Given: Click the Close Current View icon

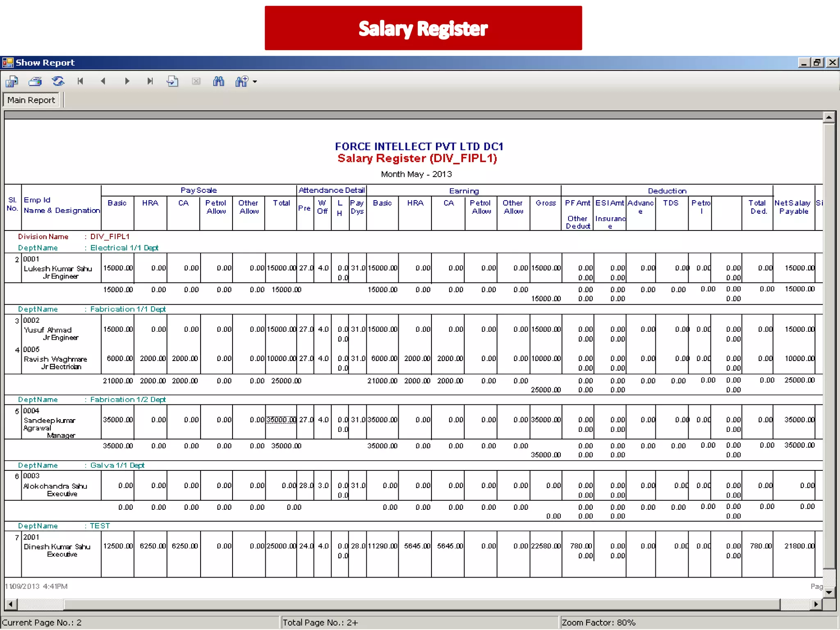Looking at the screenshot, I should (196, 81).
